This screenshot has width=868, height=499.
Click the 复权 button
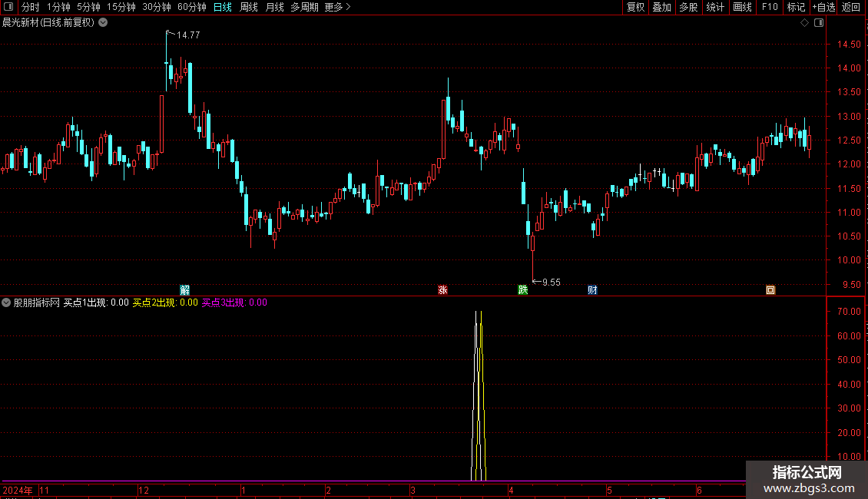pyautogui.click(x=635, y=7)
